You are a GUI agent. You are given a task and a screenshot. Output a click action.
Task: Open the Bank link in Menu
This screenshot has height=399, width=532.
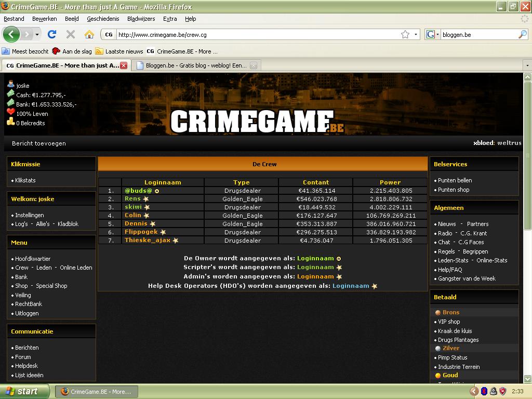[21, 277]
